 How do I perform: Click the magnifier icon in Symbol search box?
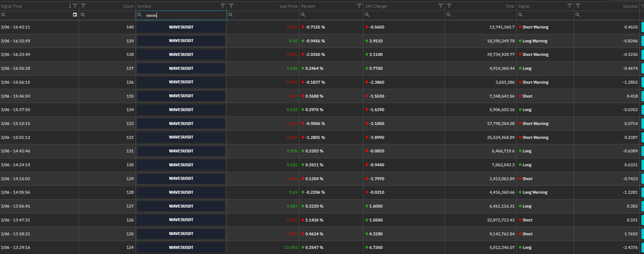point(140,15)
